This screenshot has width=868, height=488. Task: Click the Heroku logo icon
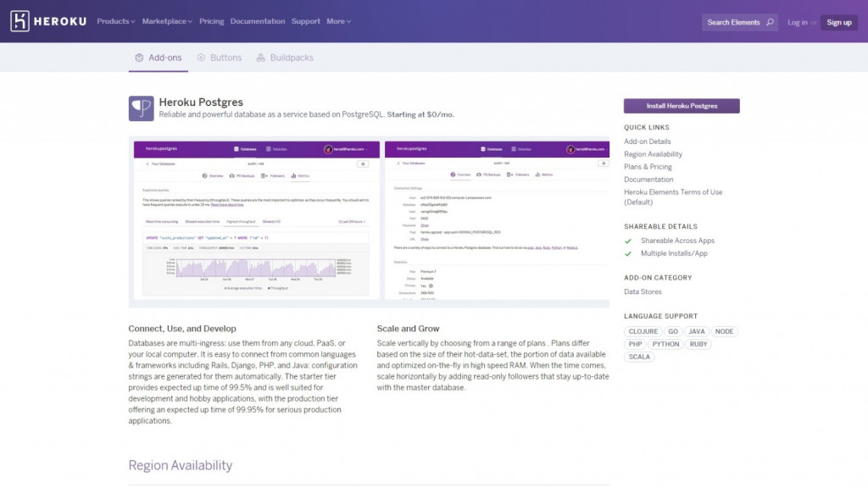[19, 21]
